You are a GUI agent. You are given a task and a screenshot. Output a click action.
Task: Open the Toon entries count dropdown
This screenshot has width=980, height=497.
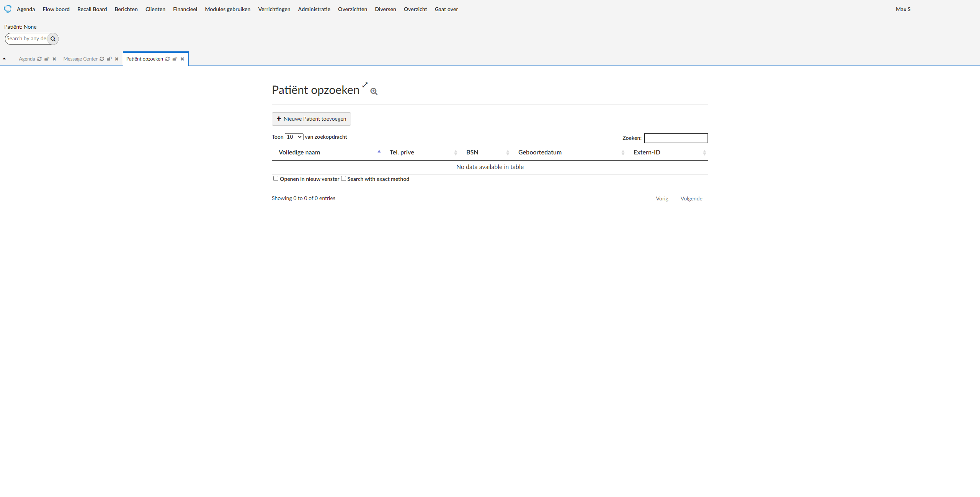[294, 137]
